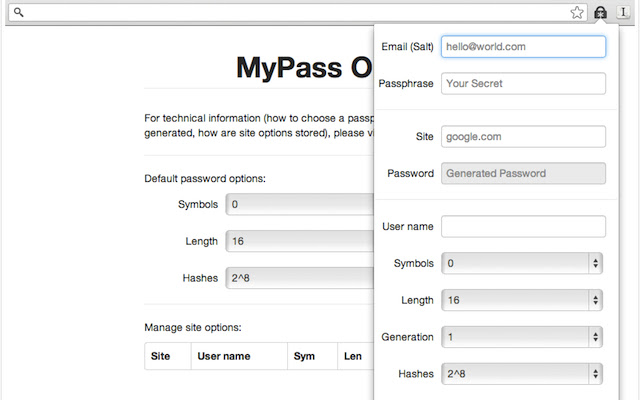Image resolution: width=640 pixels, height=400 pixels.
Task: Open default Length dropdown on options page
Action: pyautogui.click(x=300, y=241)
